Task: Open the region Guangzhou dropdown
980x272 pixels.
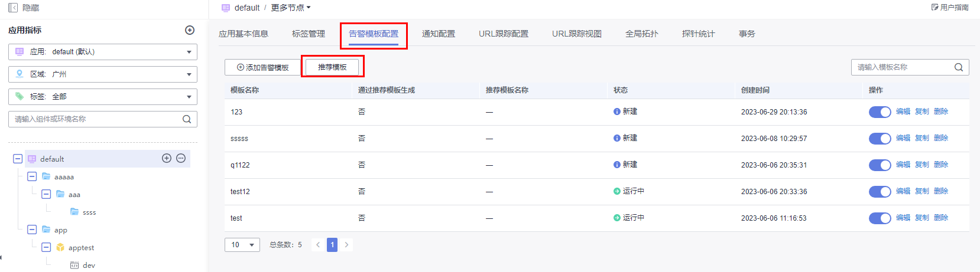Action: pyautogui.click(x=103, y=74)
